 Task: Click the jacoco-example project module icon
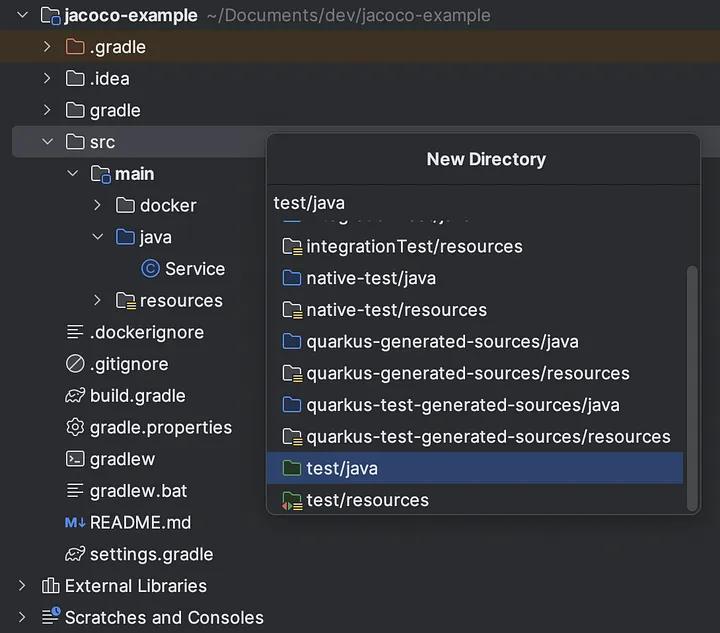51,16
